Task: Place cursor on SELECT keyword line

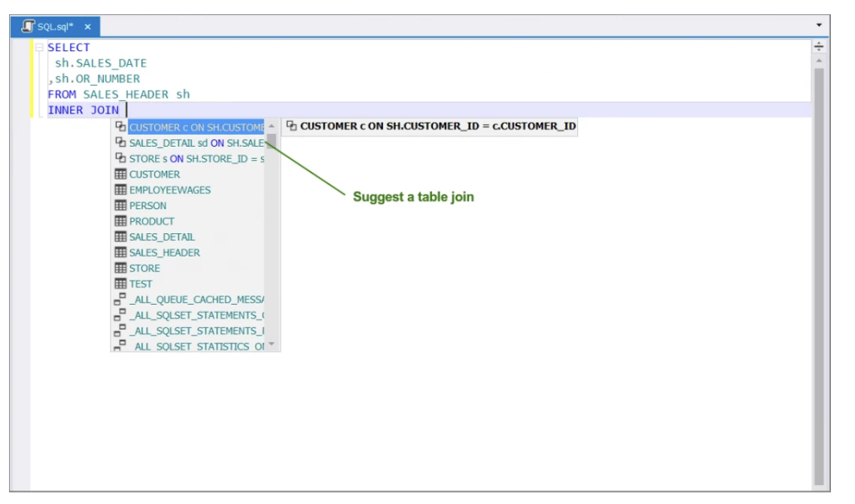Action: click(68, 47)
